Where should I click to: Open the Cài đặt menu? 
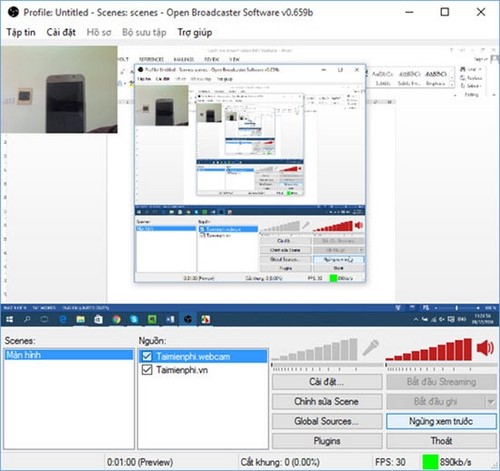61,32
